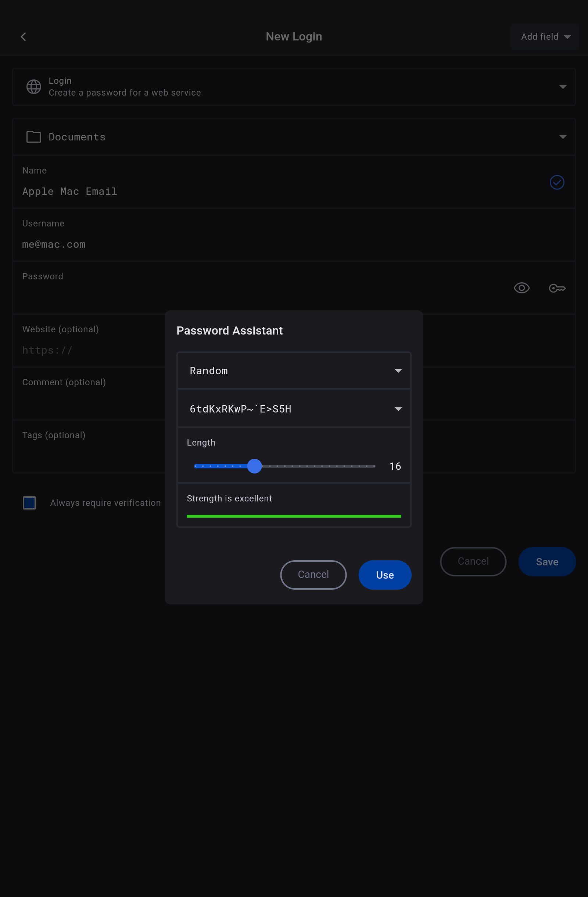This screenshot has width=588, height=897.
Task: Click the green strength indicator bar
Action: pyautogui.click(x=294, y=516)
